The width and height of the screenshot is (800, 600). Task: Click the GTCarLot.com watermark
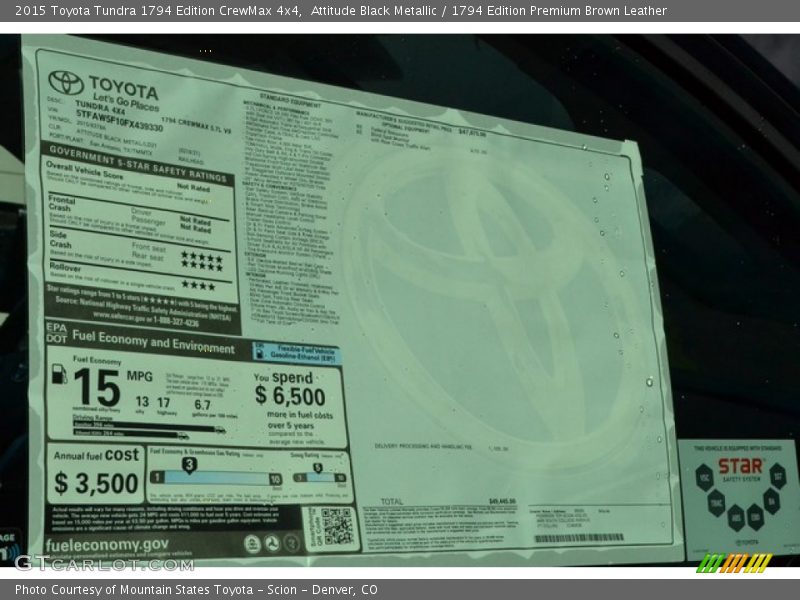point(103,563)
